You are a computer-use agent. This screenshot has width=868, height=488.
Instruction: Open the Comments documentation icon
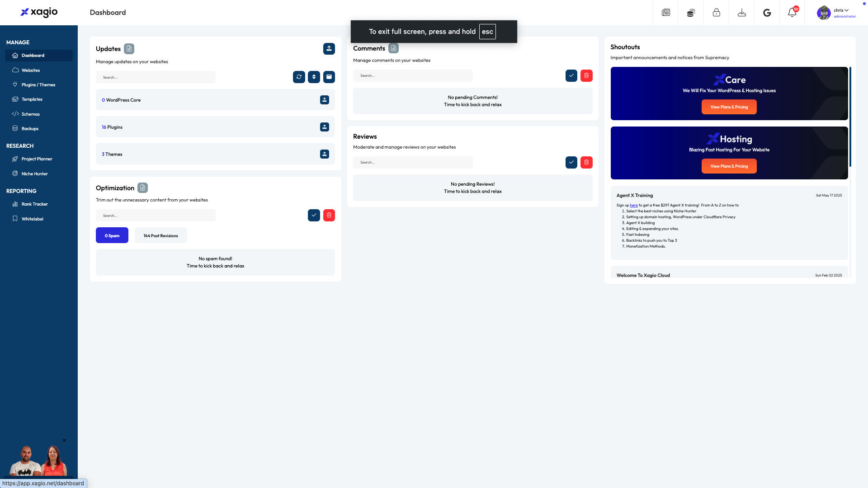coord(393,48)
